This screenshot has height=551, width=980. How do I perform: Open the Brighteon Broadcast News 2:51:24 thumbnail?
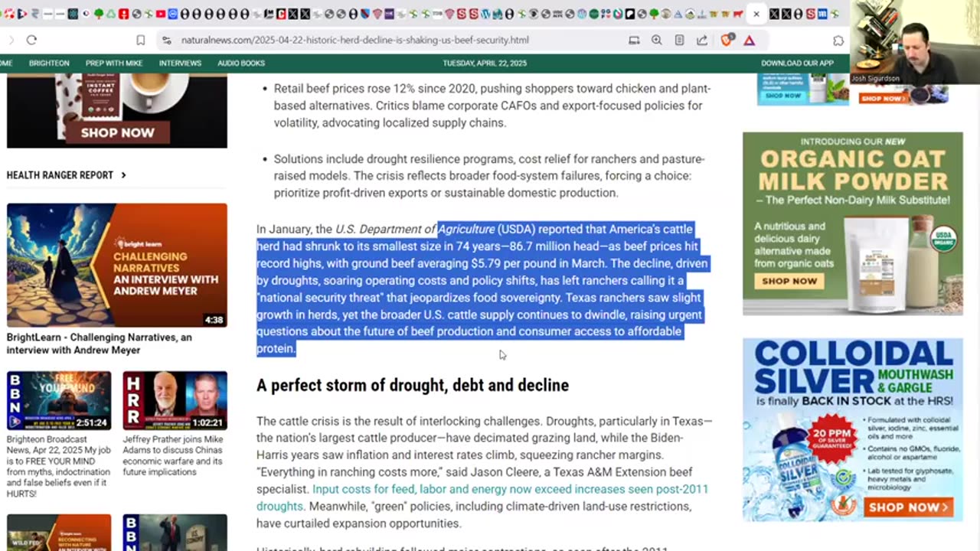[x=59, y=400]
